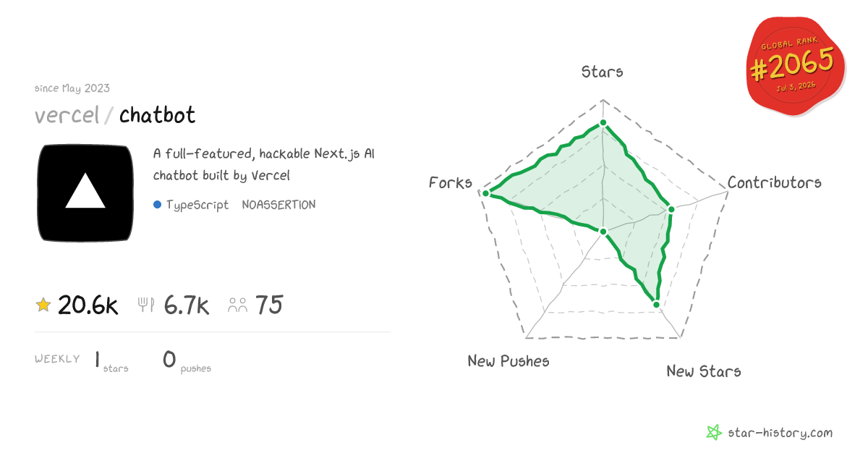Select the New Pushes center data point
868x456 pixels.
(x=603, y=232)
